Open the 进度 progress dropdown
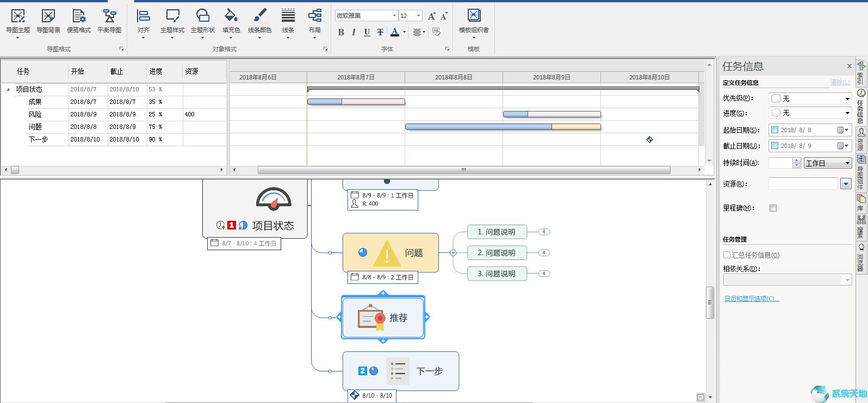This screenshot has width=868, height=403. coord(847,113)
